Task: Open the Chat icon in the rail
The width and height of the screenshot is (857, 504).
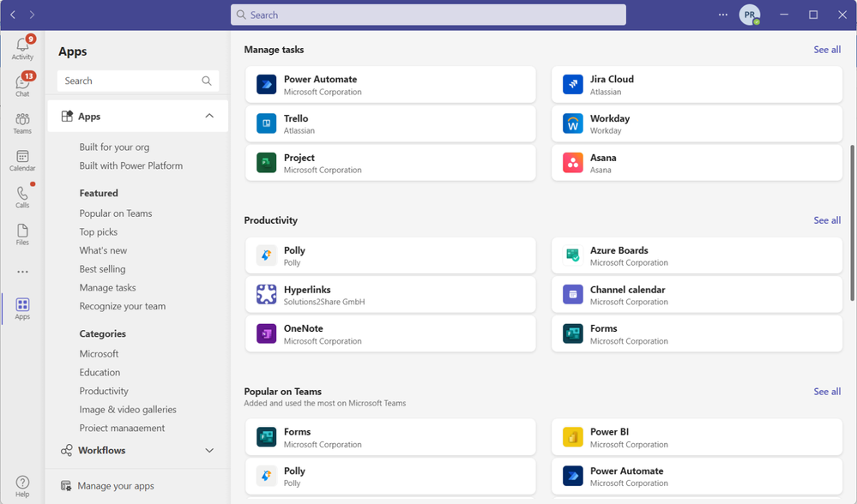Action: pyautogui.click(x=22, y=82)
